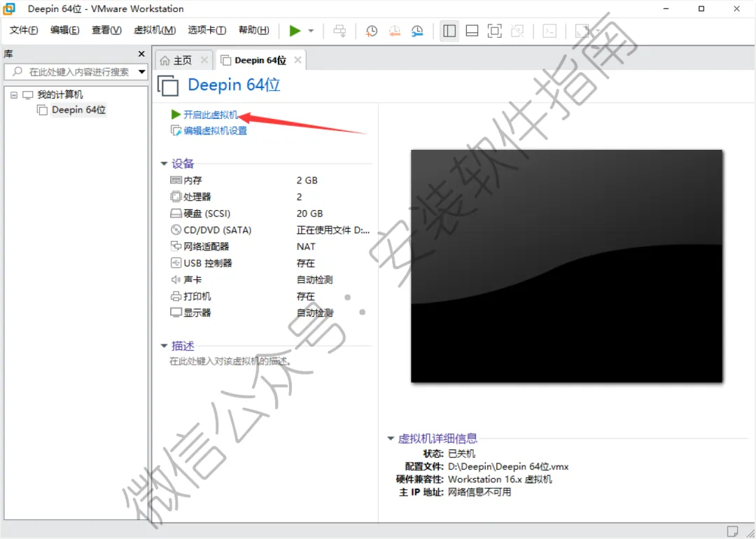The height and width of the screenshot is (539, 756).
Task: Click the memory icon beside 内存
Action: click(176, 181)
